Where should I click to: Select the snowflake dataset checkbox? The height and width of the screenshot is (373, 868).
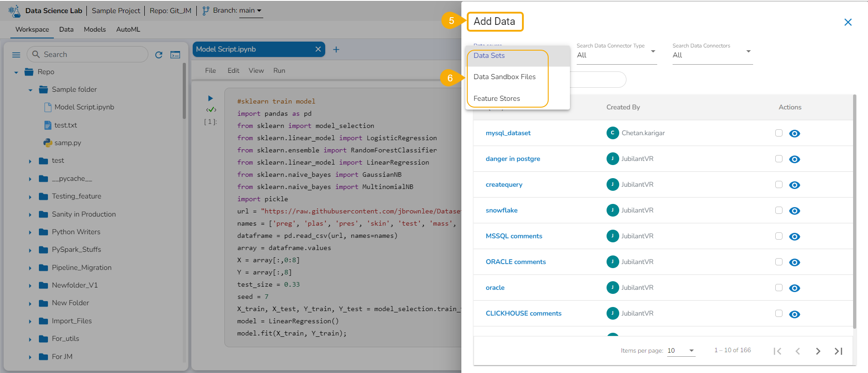click(x=778, y=210)
